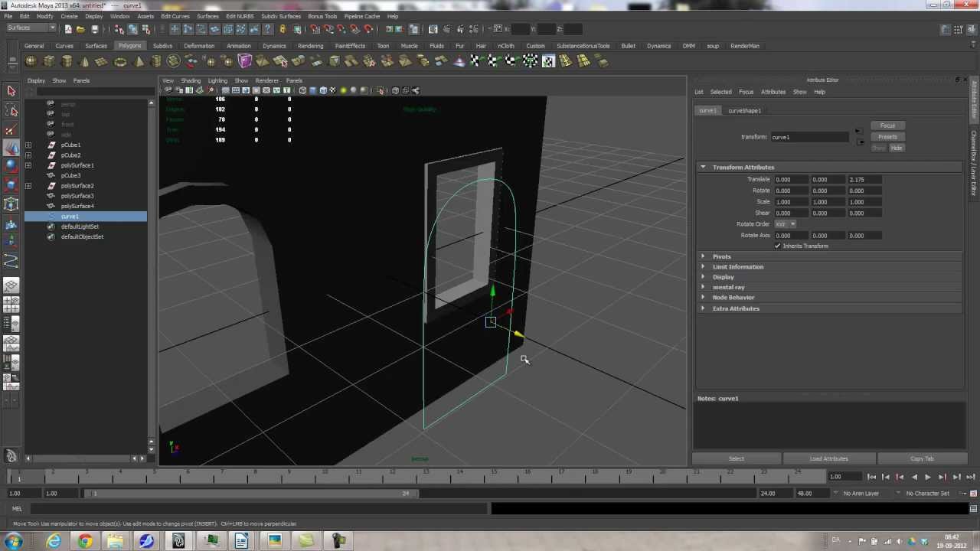Switch to the Deformation shelf tab
Viewport: 980px width, 551px height.
(x=199, y=46)
